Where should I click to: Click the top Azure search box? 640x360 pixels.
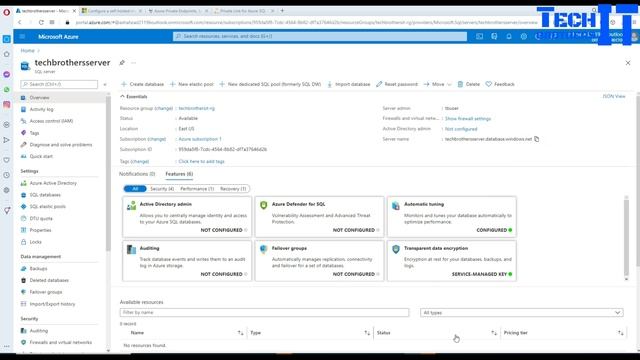[x=320, y=36]
